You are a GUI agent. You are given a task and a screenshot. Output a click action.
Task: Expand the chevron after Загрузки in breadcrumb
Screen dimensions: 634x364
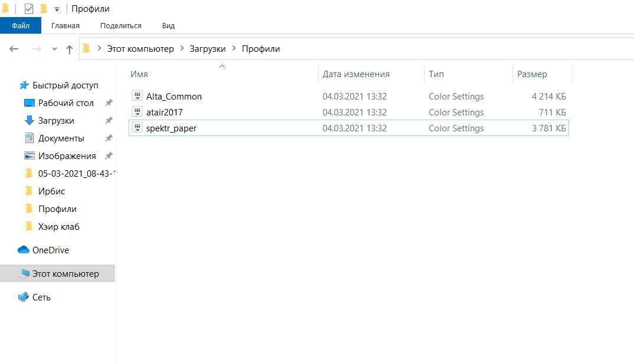tap(234, 49)
